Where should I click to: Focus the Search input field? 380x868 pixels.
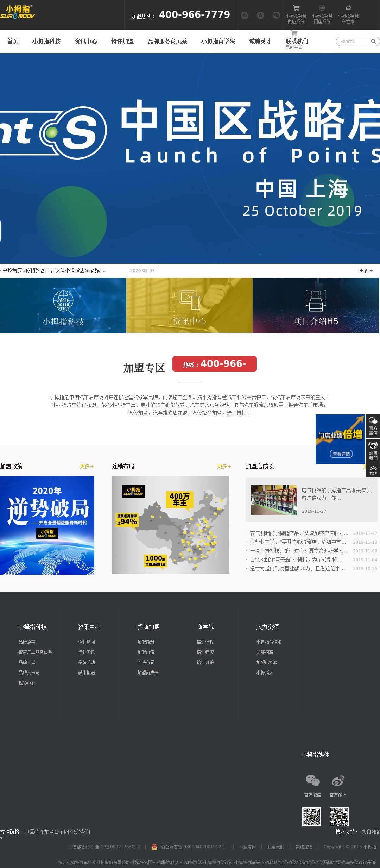(x=354, y=42)
